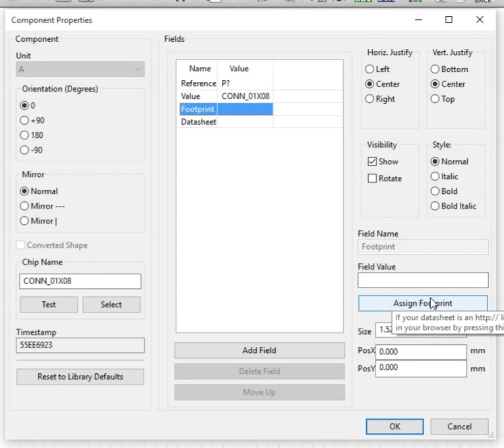This screenshot has width=504, height=448.
Task: Select the Italic style option
Action: click(435, 176)
